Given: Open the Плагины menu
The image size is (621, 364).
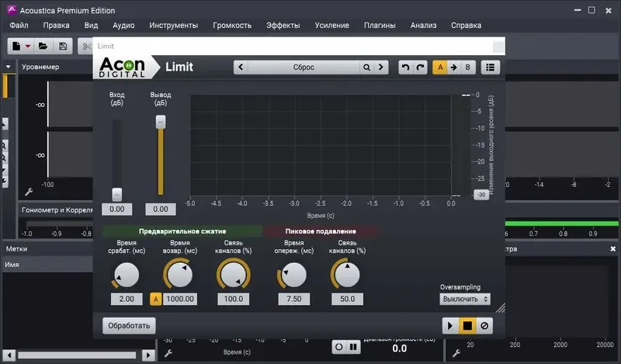Looking at the screenshot, I should (380, 26).
